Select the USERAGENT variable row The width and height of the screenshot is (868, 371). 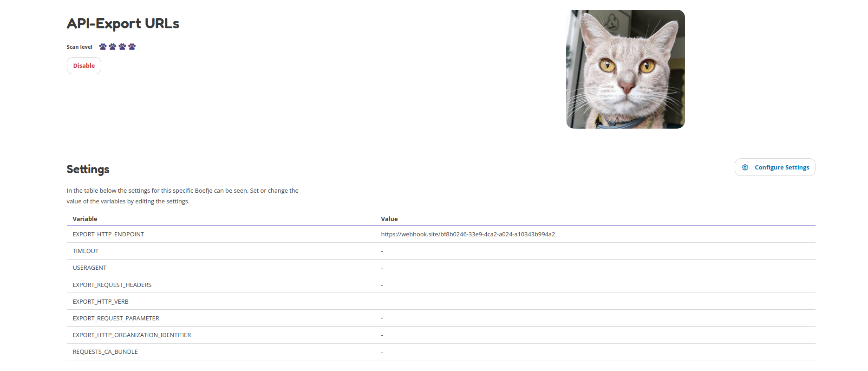441,268
